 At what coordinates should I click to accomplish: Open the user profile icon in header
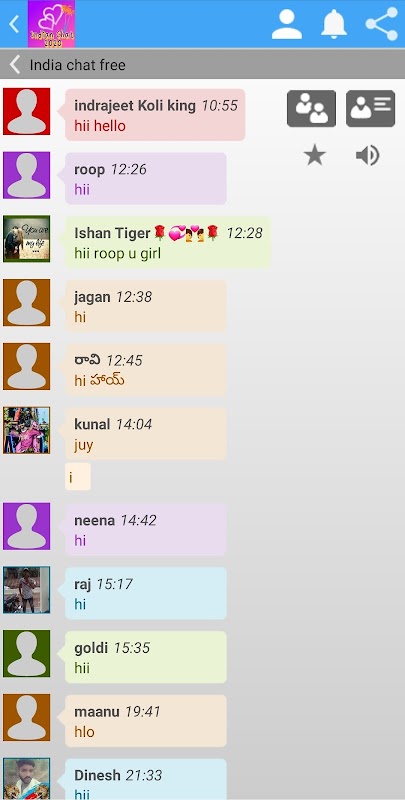click(287, 24)
